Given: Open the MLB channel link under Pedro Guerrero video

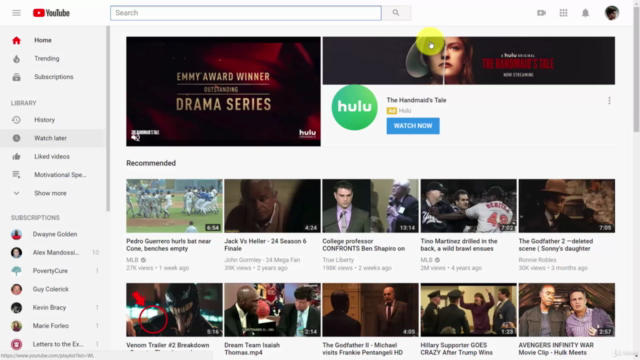Looking at the screenshot, I should point(132,260).
